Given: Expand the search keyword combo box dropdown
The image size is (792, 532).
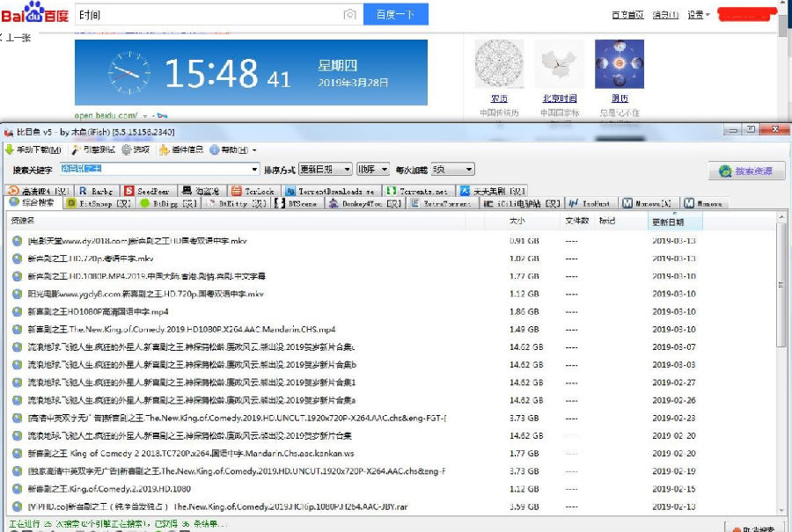Looking at the screenshot, I should tap(254, 170).
